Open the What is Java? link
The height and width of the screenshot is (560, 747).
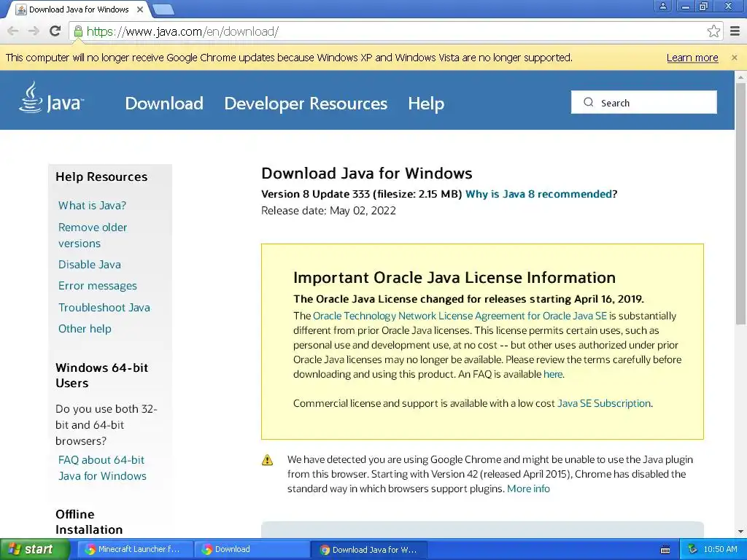click(92, 205)
